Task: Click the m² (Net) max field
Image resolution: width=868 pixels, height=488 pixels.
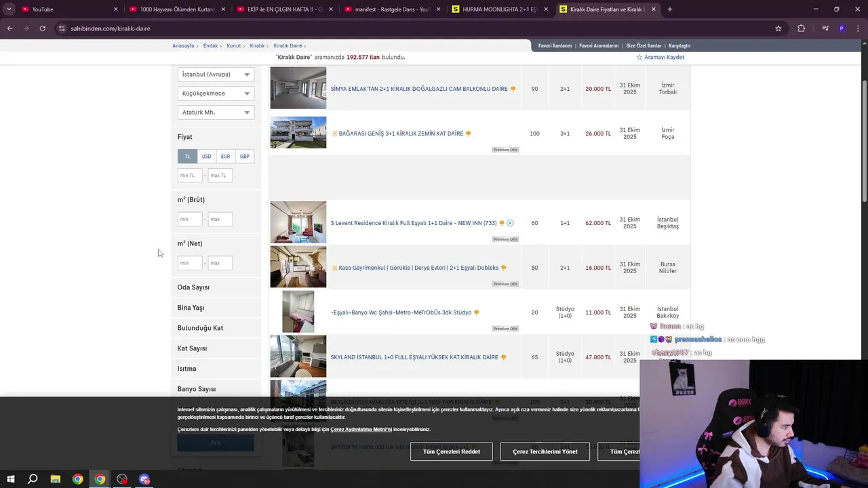Action: 220,263
